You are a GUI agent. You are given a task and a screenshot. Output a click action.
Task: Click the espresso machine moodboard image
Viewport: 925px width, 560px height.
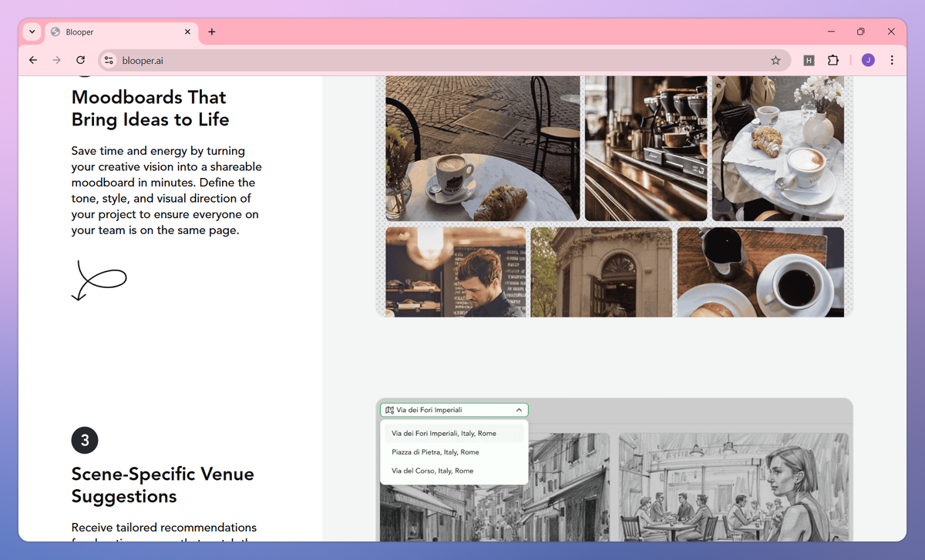(x=646, y=148)
